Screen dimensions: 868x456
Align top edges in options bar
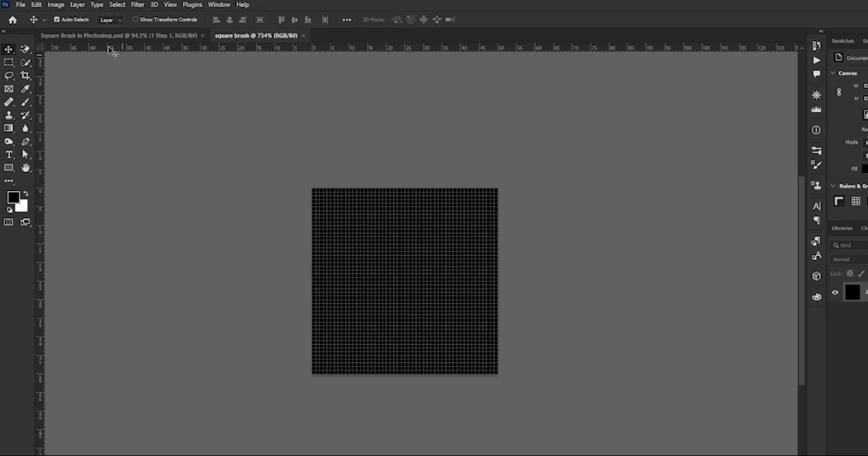281,20
